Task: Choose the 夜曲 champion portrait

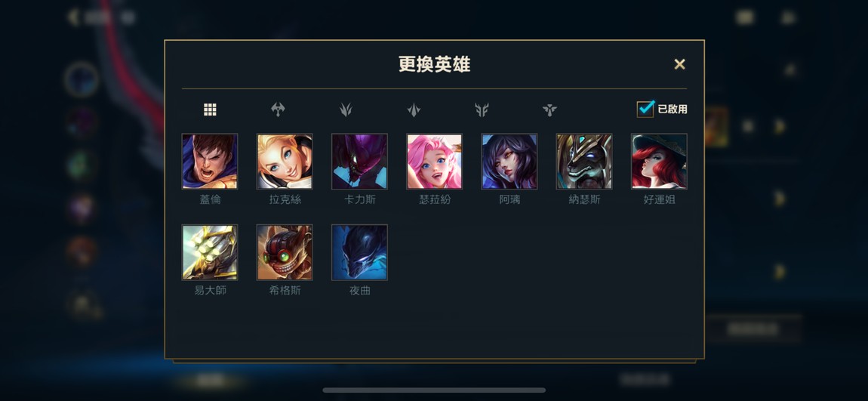Action: (x=359, y=252)
